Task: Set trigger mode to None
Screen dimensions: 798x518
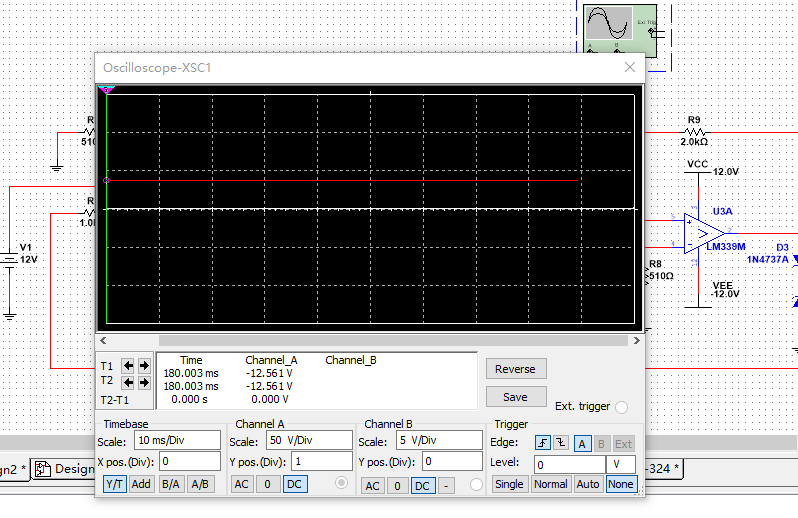Action: pyautogui.click(x=620, y=484)
